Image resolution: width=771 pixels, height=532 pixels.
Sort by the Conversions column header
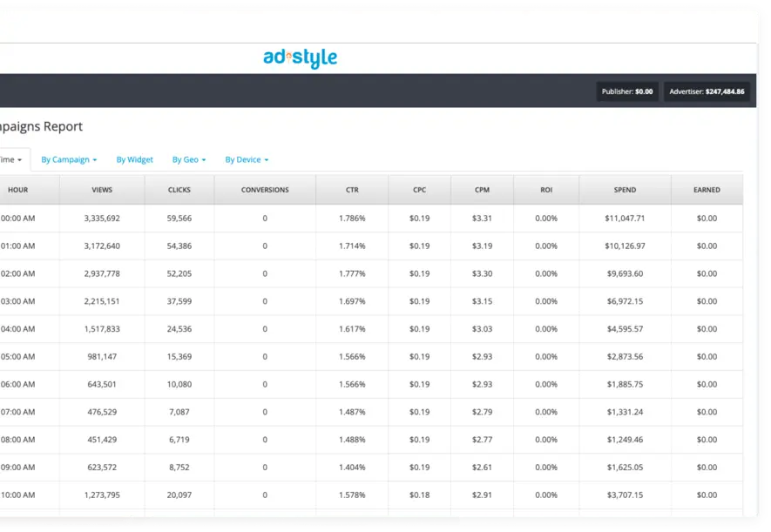pyautogui.click(x=265, y=190)
